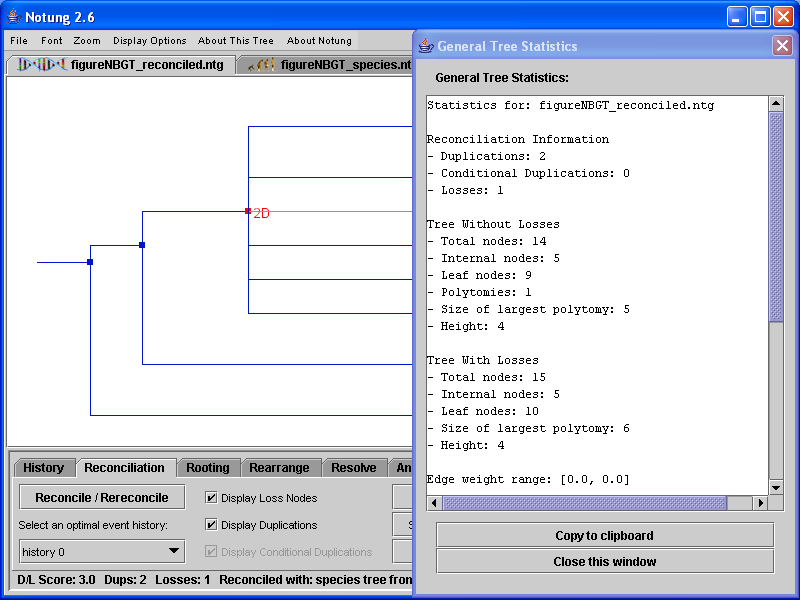Click the species tree tab icon

tap(262, 66)
